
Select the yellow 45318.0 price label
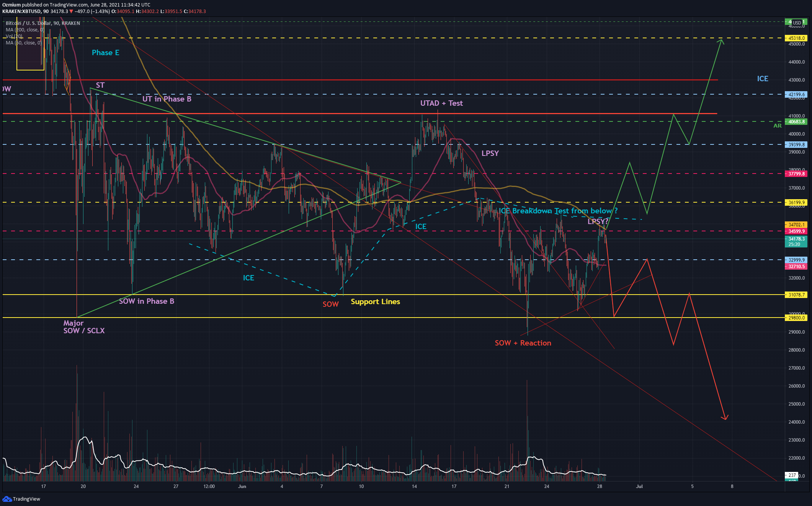click(x=796, y=38)
